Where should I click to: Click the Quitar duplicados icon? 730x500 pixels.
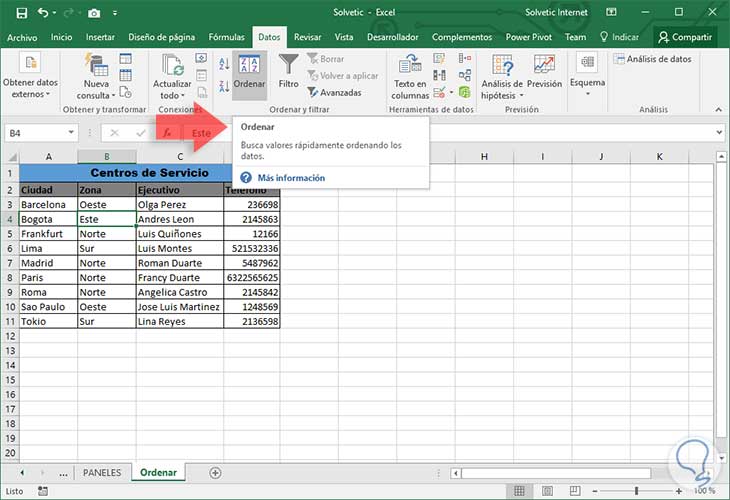coord(439,75)
